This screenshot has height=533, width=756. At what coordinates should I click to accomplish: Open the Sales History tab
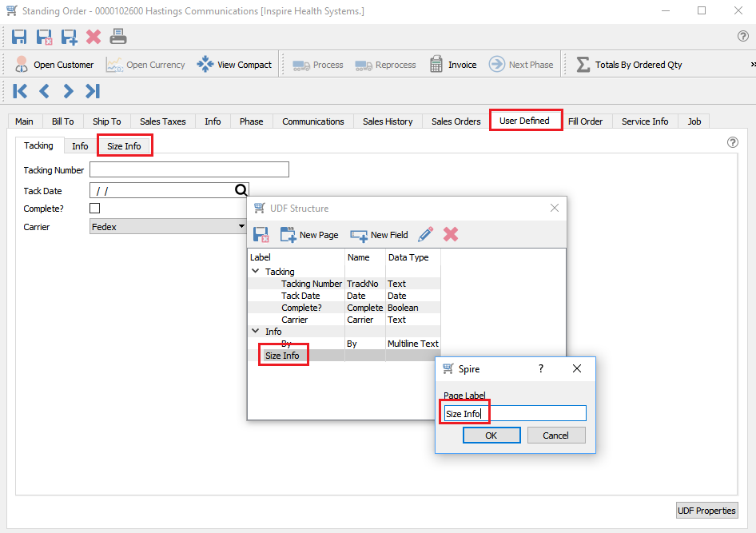[388, 121]
